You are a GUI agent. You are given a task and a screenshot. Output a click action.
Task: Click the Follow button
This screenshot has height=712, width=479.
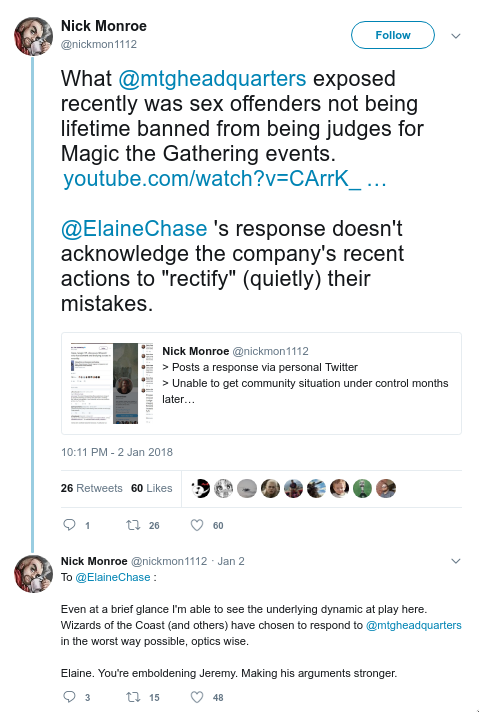[393, 35]
